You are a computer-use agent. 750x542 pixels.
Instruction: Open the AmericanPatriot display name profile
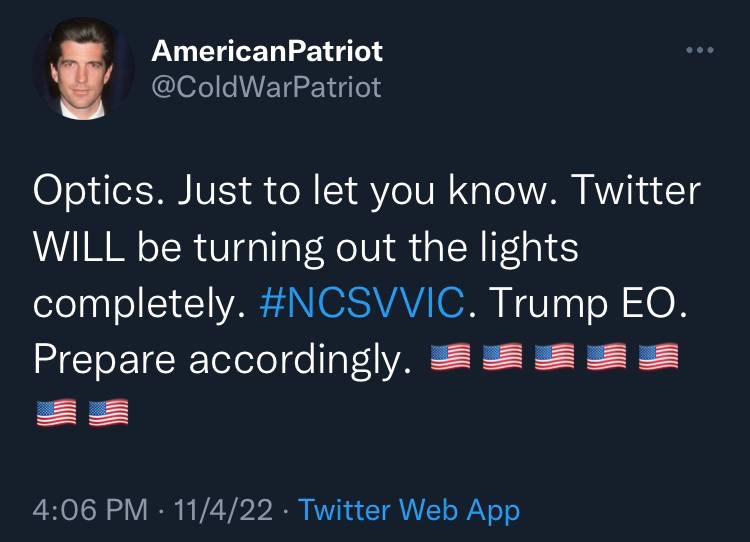coord(267,51)
